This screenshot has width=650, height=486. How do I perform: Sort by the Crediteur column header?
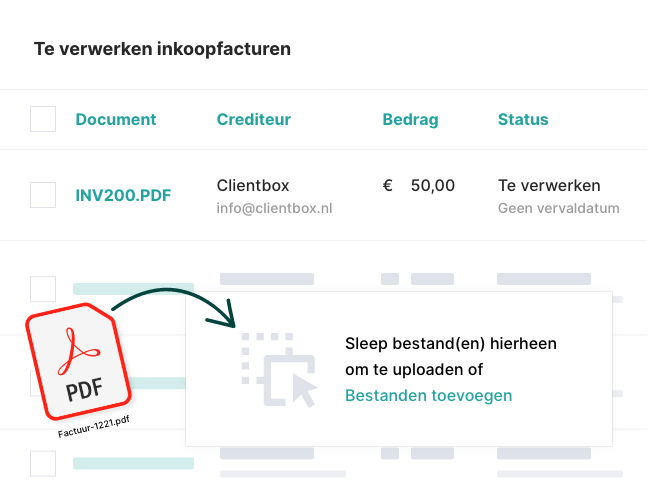tap(253, 120)
